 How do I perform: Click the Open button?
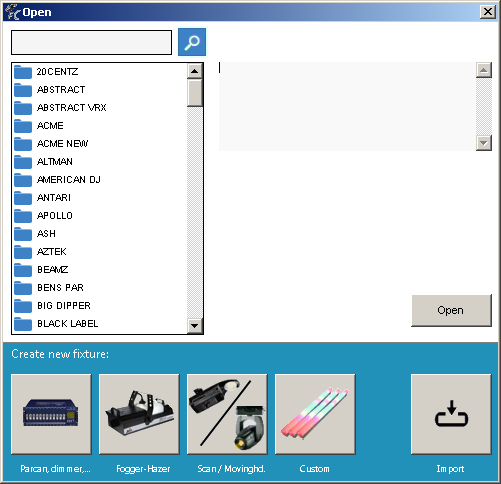coord(451,311)
